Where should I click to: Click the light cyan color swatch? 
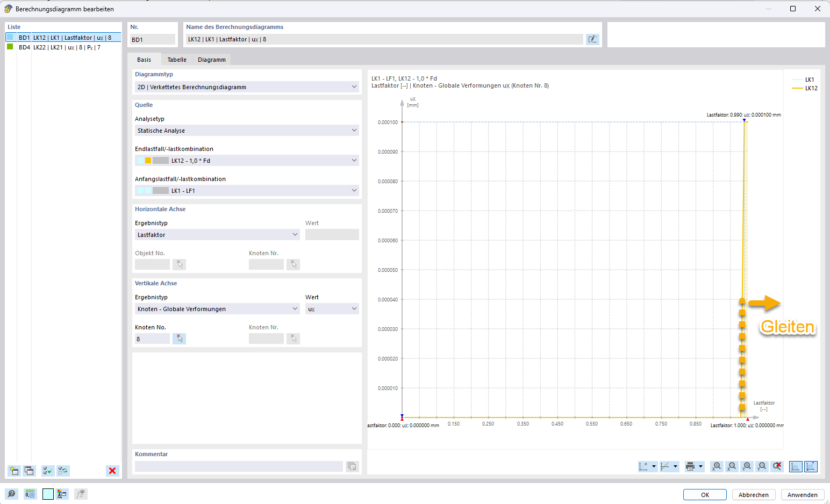tap(48, 494)
